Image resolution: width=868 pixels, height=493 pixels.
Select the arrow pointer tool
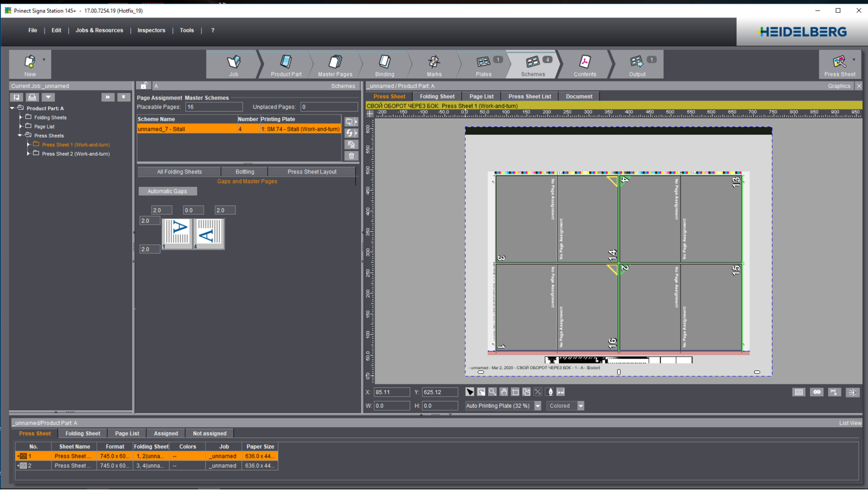pos(470,392)
